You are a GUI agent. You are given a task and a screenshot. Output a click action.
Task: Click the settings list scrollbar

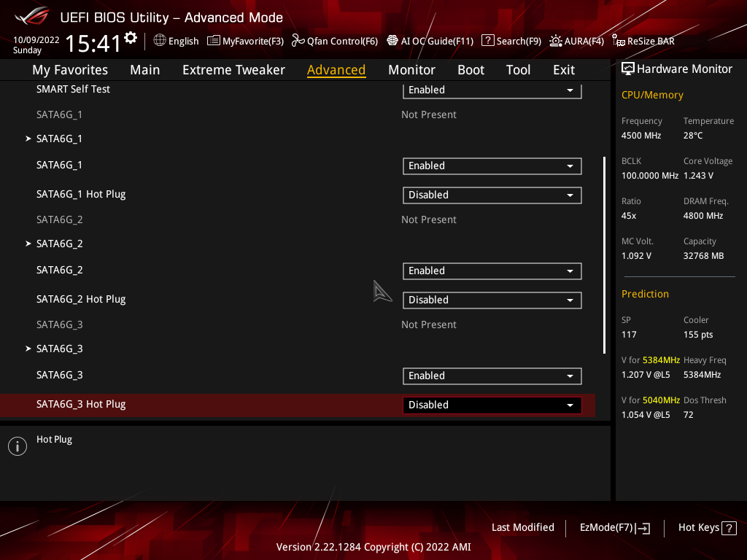tap(604, 254)
